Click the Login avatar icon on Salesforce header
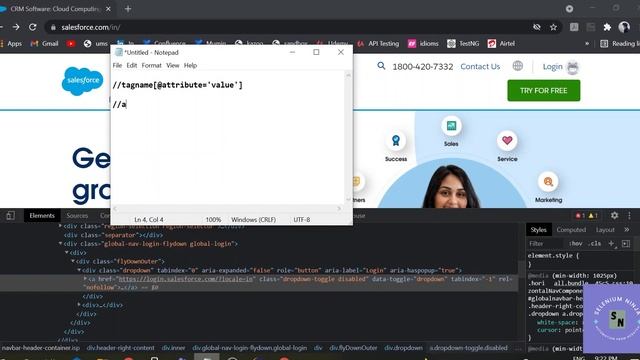640x360 pixels. [x=573, y=67]
